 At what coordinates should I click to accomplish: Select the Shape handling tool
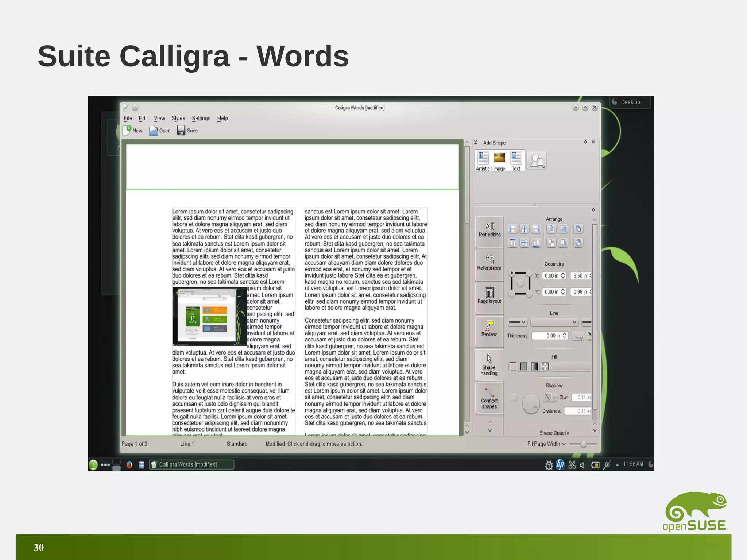(489, 365)
